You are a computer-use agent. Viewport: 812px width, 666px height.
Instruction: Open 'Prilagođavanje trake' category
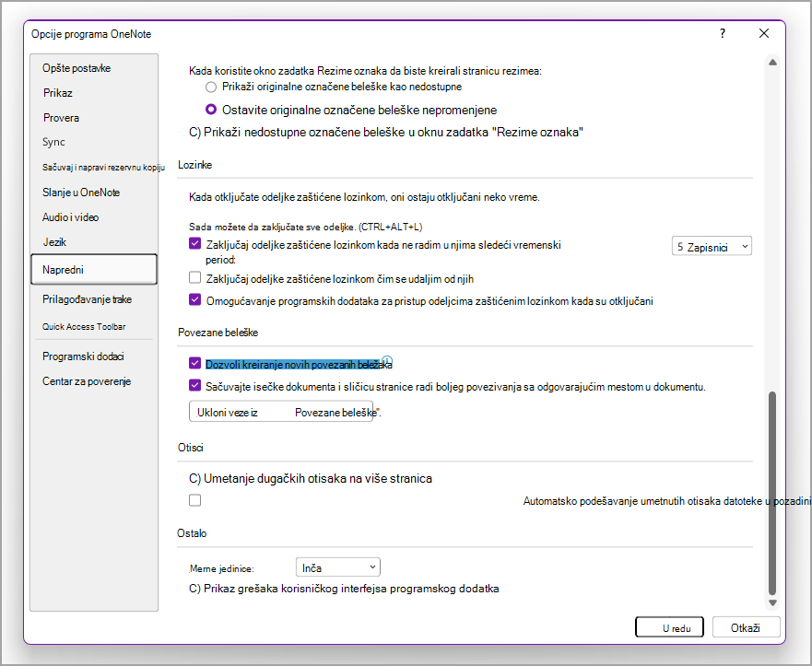tap(87, 299)
